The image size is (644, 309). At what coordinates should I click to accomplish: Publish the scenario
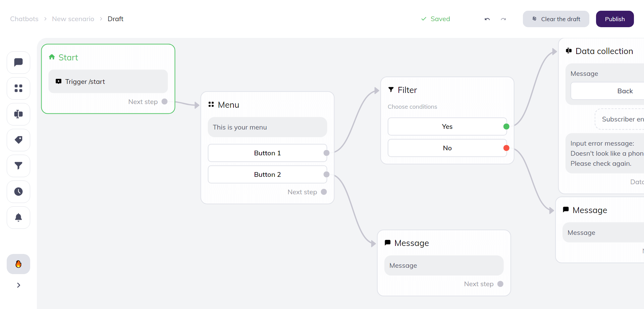(614, 19)
